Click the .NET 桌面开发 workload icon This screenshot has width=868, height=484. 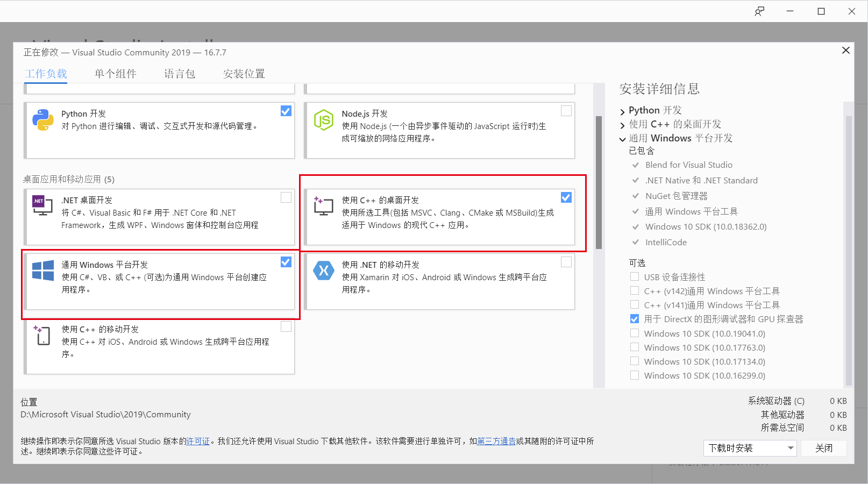(43, 205)
